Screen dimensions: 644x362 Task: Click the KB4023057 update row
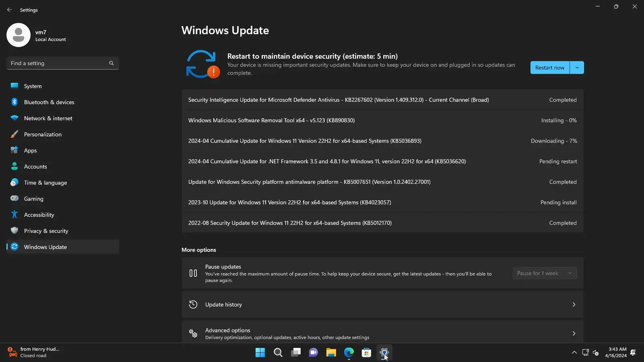pos(383,202)
